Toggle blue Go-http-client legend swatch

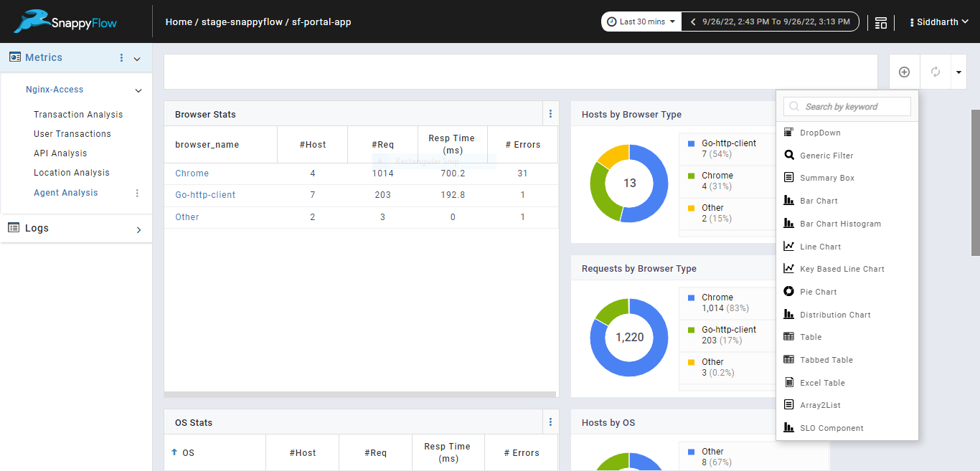(x=691, y=143)
